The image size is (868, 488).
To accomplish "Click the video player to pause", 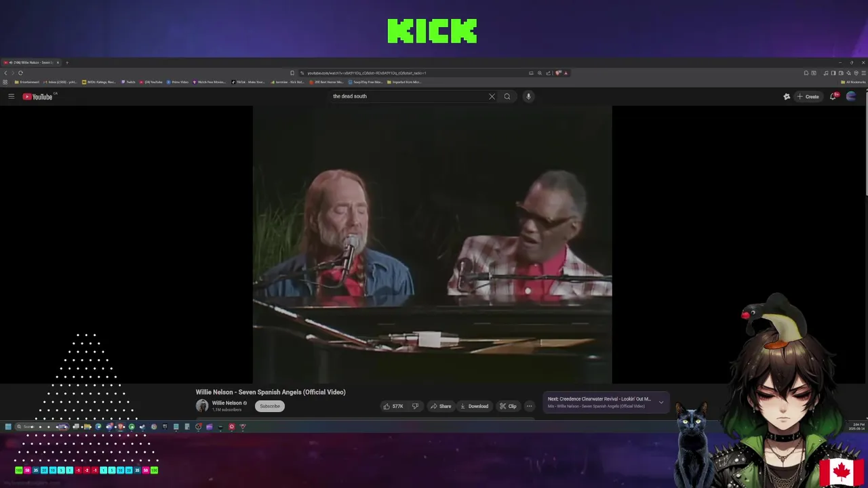I will click(x=432, y=244).
